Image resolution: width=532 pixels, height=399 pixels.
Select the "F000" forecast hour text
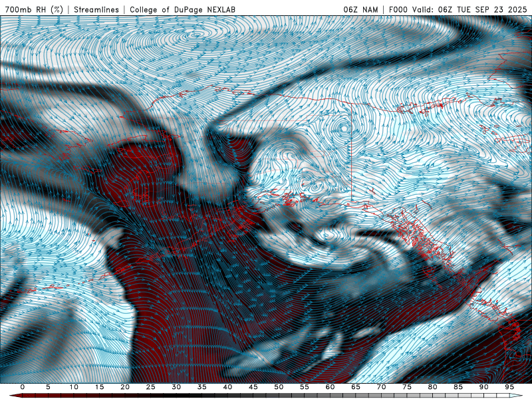pyautogui.click(x=399, y=10)
